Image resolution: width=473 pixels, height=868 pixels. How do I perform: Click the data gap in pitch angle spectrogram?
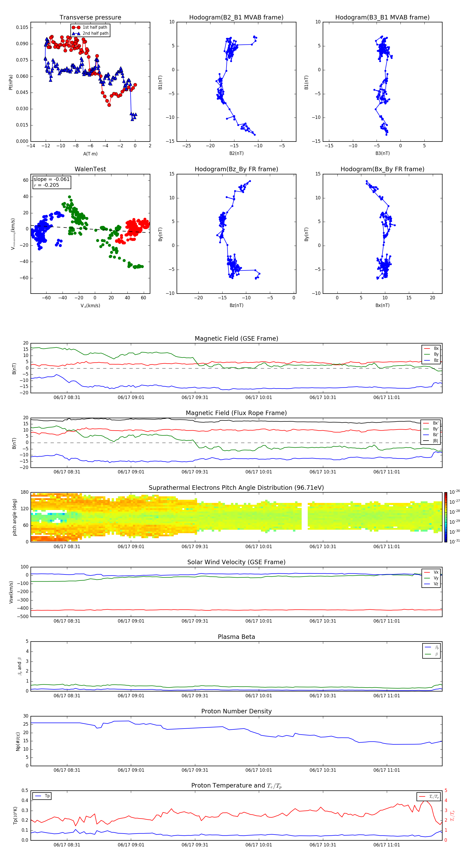[304, 517]
